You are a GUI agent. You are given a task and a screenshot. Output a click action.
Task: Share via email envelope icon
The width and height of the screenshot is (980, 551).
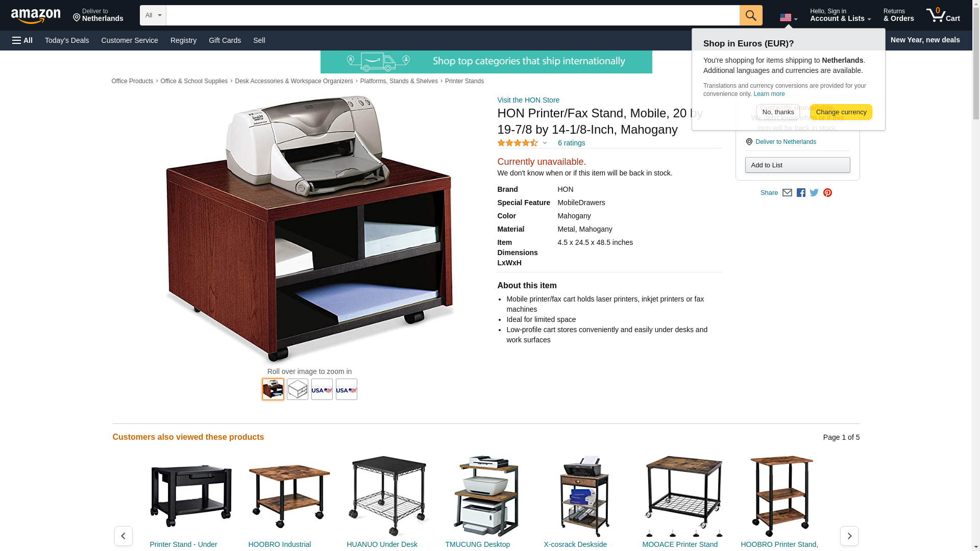pos(787,193)
